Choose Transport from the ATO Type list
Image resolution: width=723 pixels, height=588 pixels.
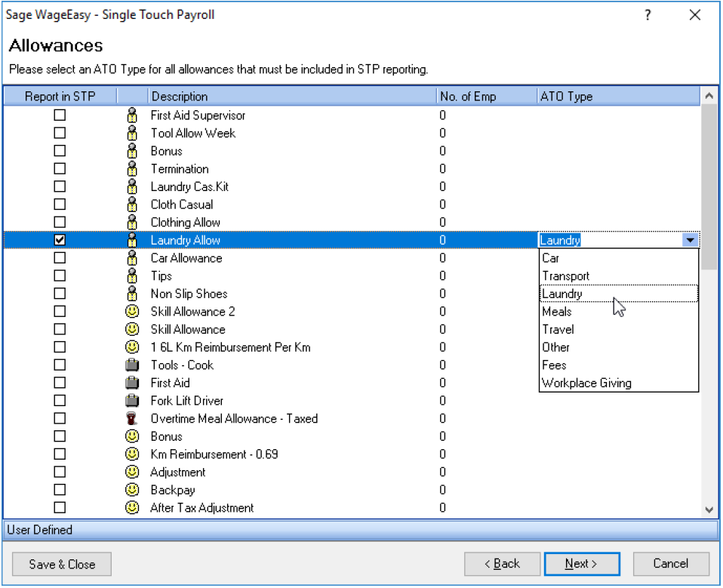point(619,276)
